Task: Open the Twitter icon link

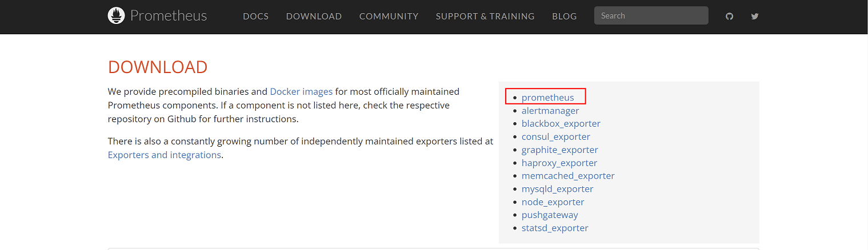Action: coord(755,17)
